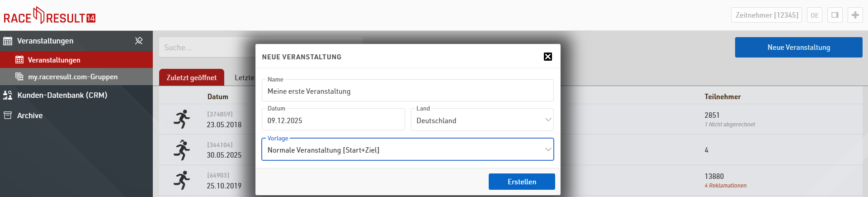The height and width of the screenshot is (197, 868).
Task: Unpin the sidebar with the pin icon
Action: pos(139,41)
